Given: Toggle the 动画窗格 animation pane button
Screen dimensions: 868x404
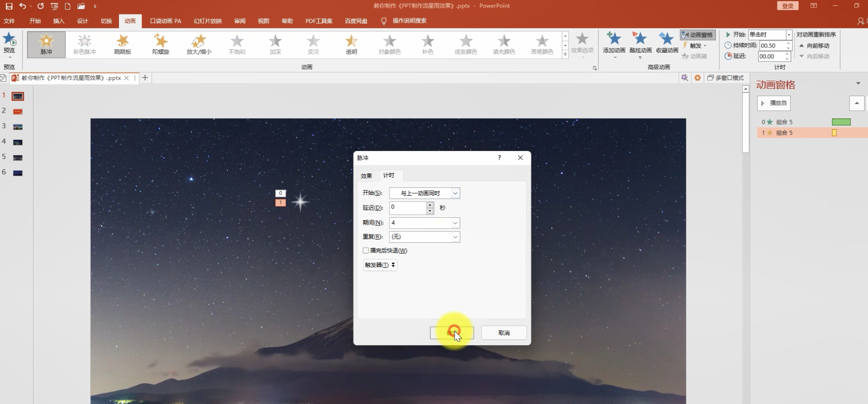Looking at the screenshot, I should [697, 35].
